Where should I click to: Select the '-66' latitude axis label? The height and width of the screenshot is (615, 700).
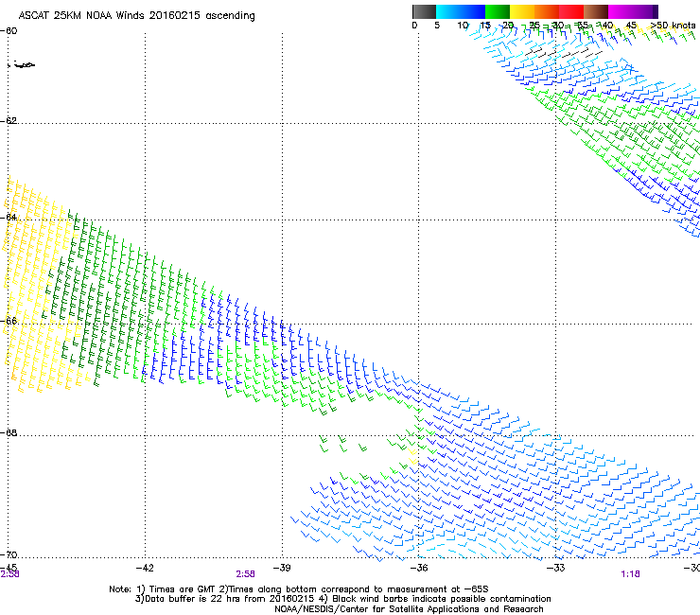point(9,321)
